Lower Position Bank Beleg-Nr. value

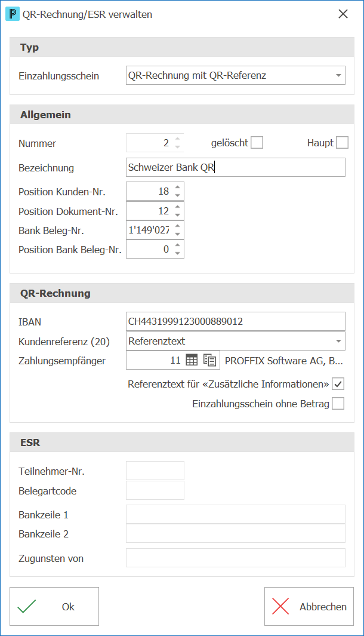coord(178,253)
